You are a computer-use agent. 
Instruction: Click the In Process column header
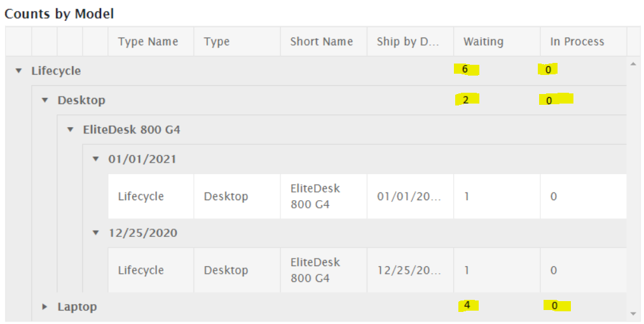coord(577,42)
